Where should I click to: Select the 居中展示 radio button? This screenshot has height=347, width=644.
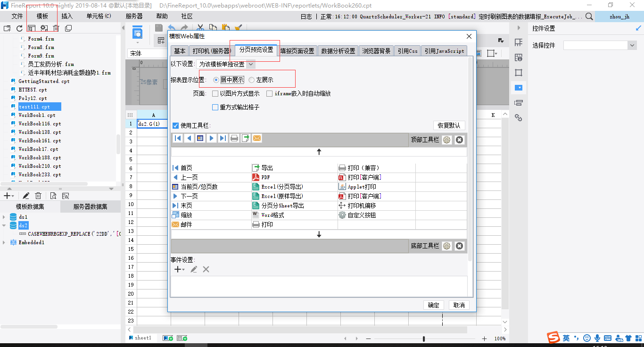(x=216, y=80)
